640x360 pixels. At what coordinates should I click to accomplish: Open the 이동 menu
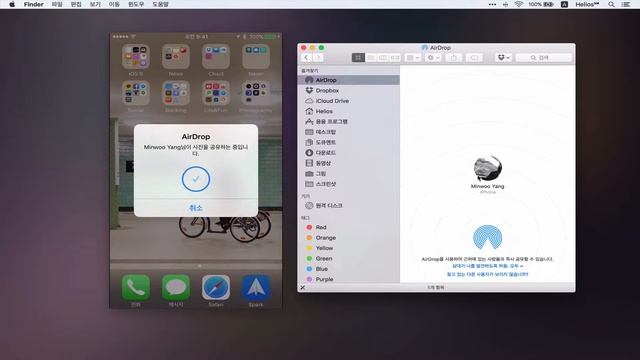114,4
